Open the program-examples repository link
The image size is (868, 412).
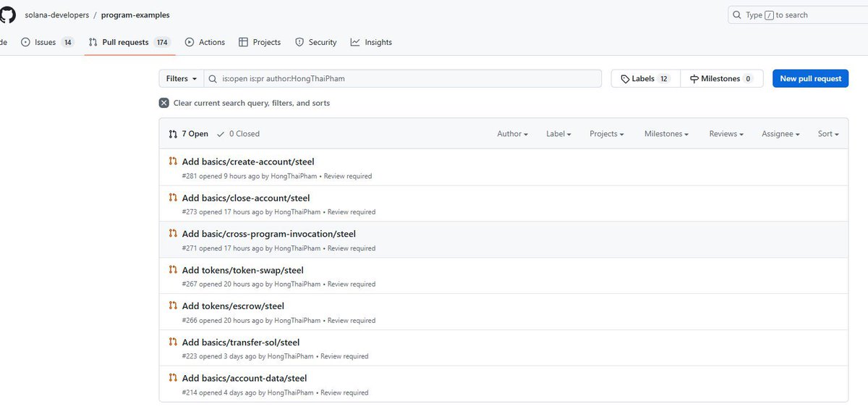[x=135, y=14]
